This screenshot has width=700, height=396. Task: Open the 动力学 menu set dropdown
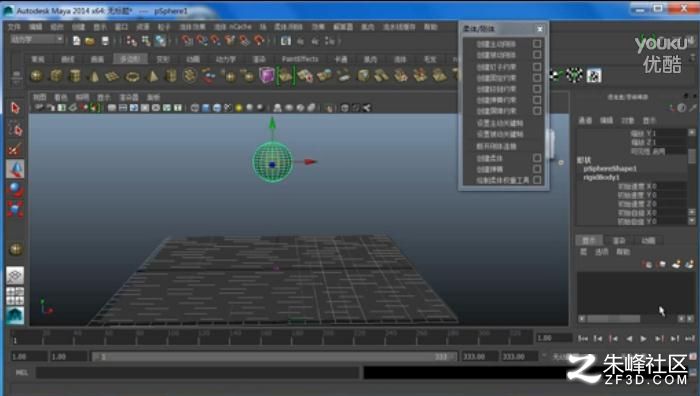pos(37,40)
